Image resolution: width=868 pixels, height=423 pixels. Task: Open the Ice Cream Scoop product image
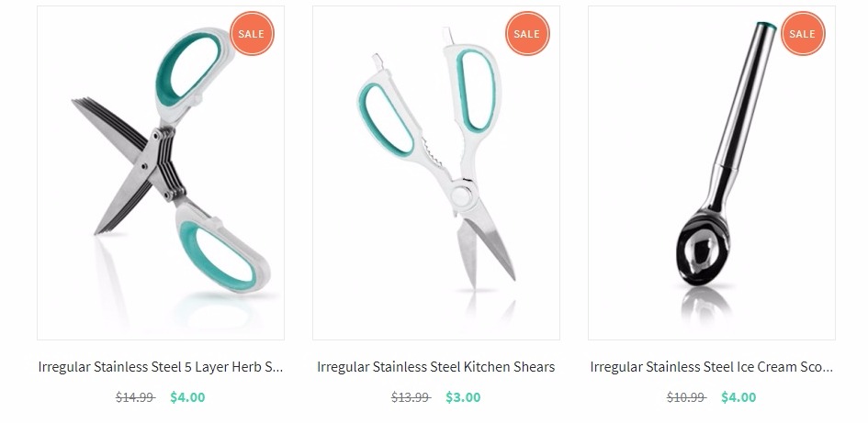click(711, 173)
